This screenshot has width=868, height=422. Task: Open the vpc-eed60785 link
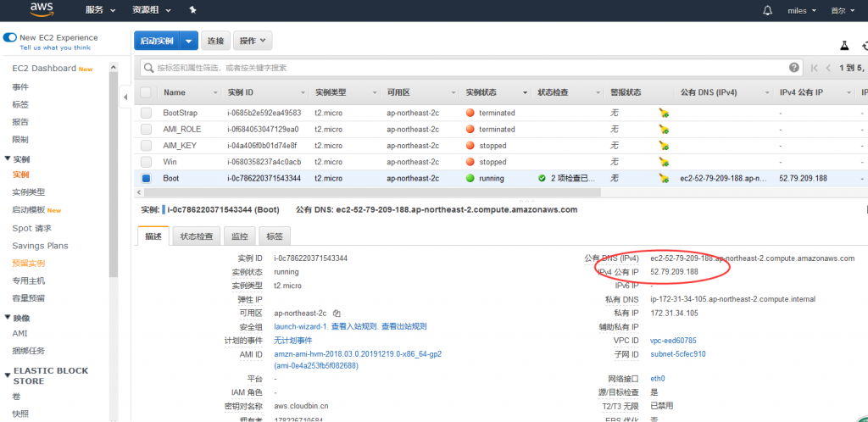pyautogui.click(x=673, y=340)
